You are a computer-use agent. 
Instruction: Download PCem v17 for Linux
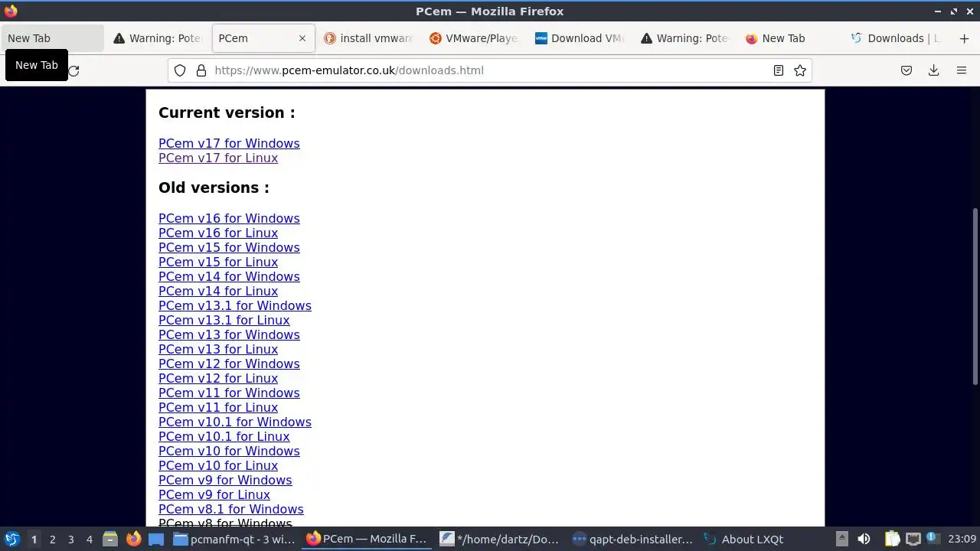point(218,158)
